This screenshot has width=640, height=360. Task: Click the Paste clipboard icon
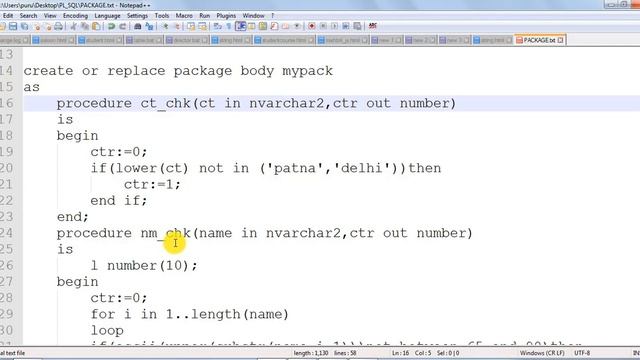(x=96, y=26)
